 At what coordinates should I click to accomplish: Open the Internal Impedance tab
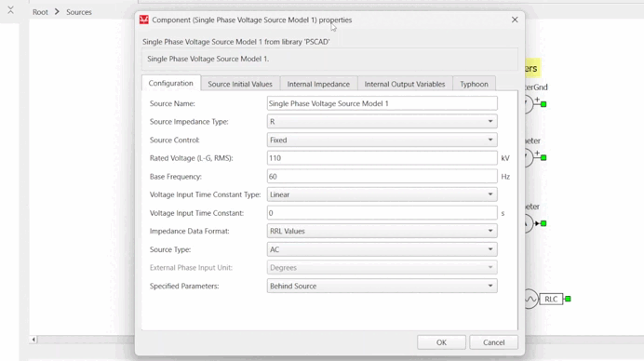click(x=318, y=84)
